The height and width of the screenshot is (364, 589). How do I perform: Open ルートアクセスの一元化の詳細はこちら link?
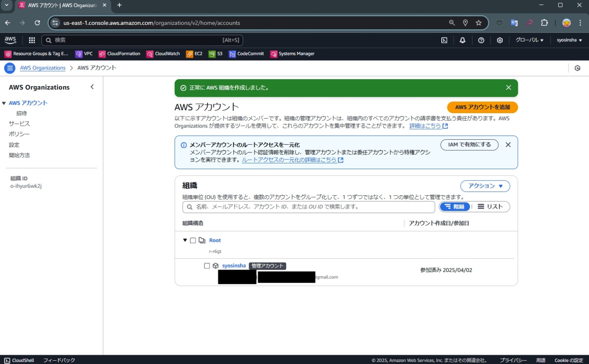[292, 160]
